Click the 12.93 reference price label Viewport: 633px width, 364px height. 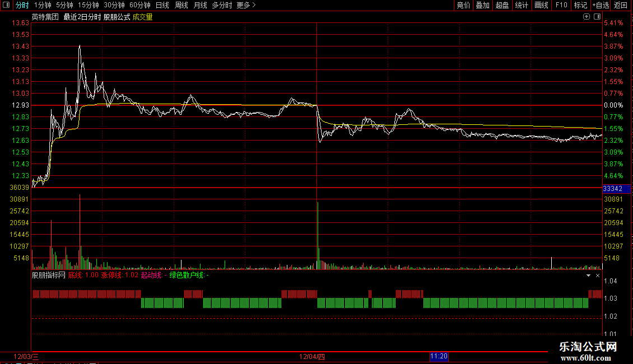tap(21, 105)
